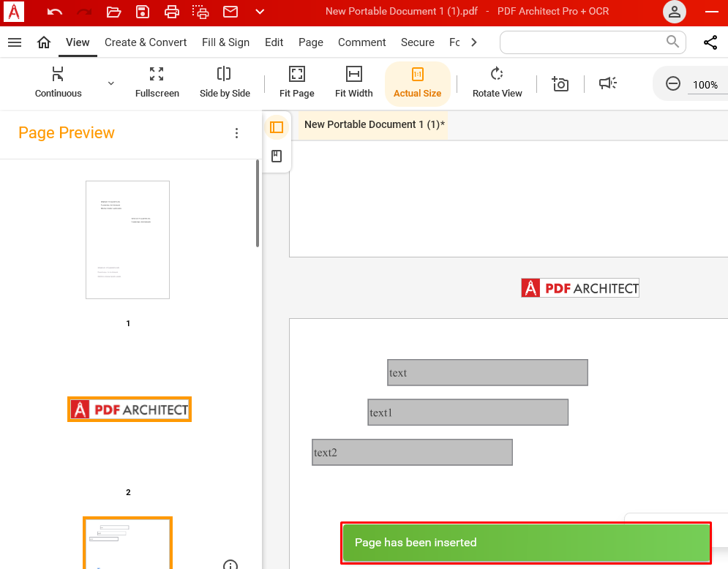Print the document with printer icon
The width and height of the screenshot is (728, 569).
click(172, 12)
